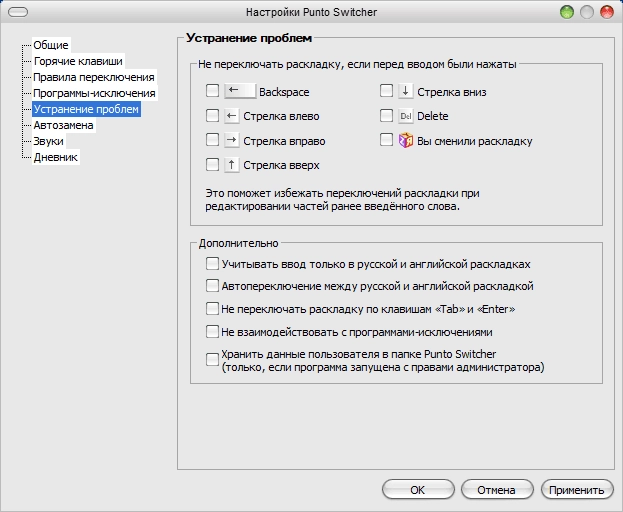Viewport: 623px width, 512px height.
Task: Click the Punto Switcher layout-changed icon
Action: click(x=405, y=140)
